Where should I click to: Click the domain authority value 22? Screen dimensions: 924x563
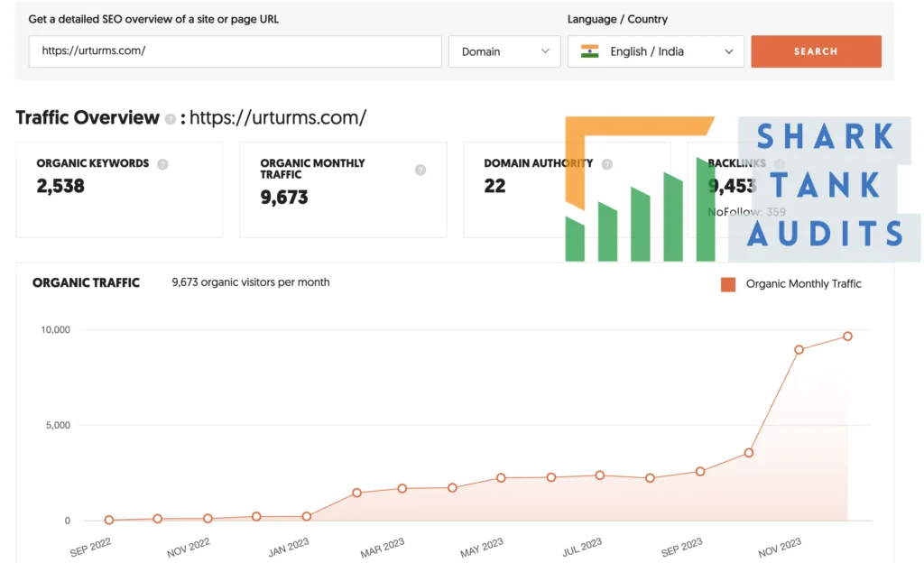click(494, 186)
